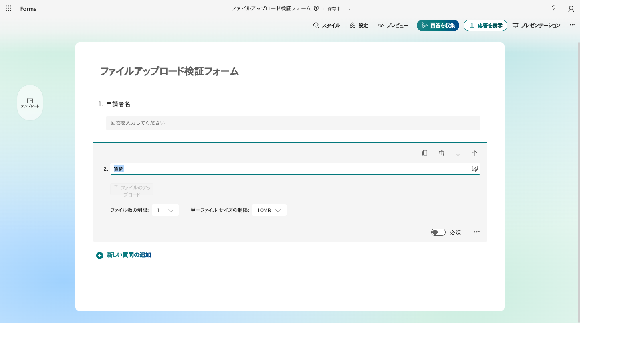Click the 応答を表示 button

pyautogui.click(x=485, y=25)
